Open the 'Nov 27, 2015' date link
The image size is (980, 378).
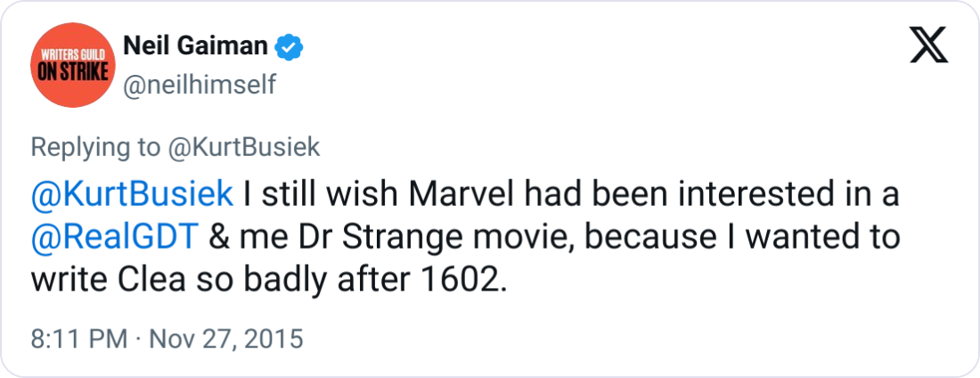[225, 339]
